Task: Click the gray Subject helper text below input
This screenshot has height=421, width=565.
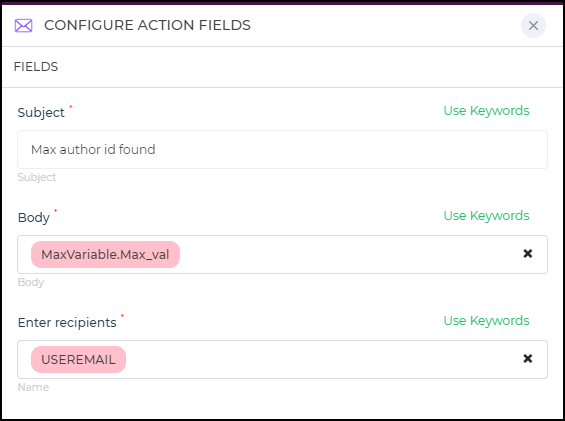Action: (37, 177)
